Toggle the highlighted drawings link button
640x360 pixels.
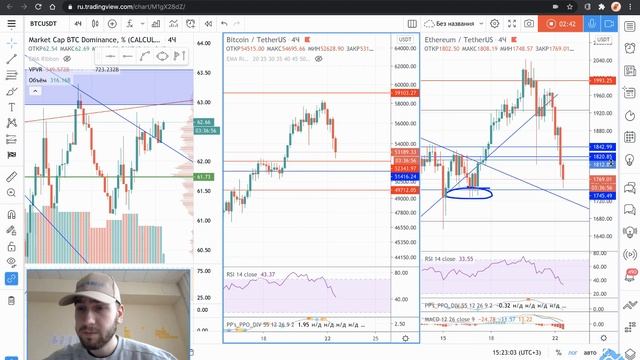tap(11, 279)
